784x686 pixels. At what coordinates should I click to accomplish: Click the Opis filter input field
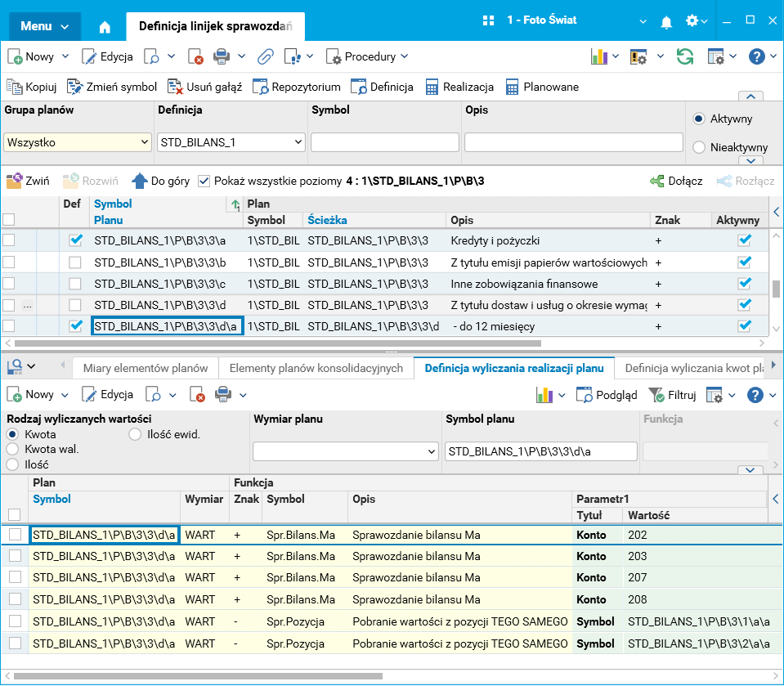[x=573, y=142]
